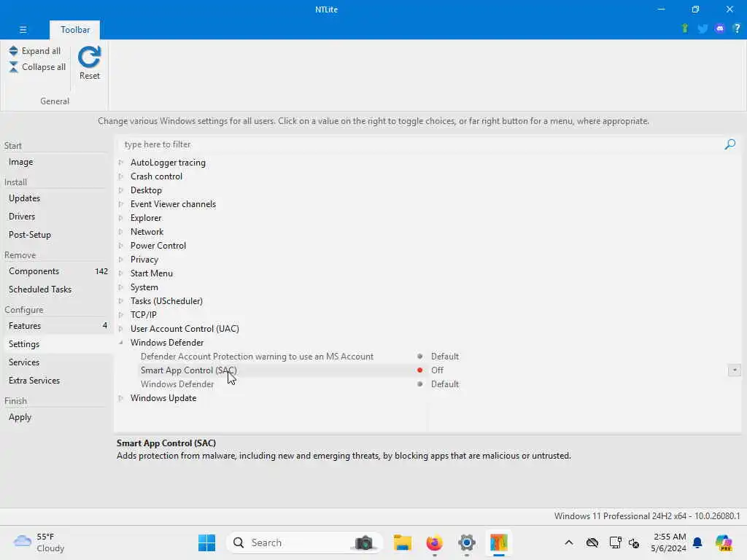Click the NTLite taskbar icon
This screenshot has height=560, width=747.
click(499, 542)
